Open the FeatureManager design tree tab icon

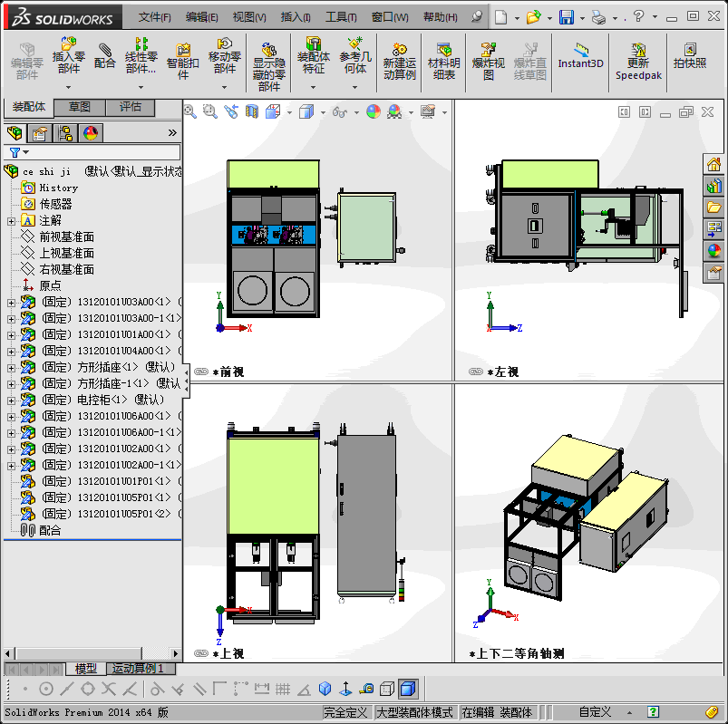[15, 134]
